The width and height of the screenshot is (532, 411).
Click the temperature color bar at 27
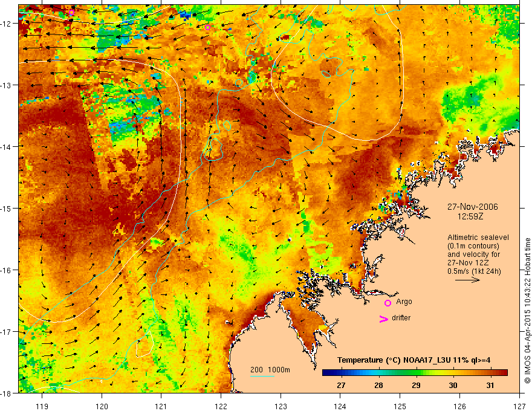342,373
